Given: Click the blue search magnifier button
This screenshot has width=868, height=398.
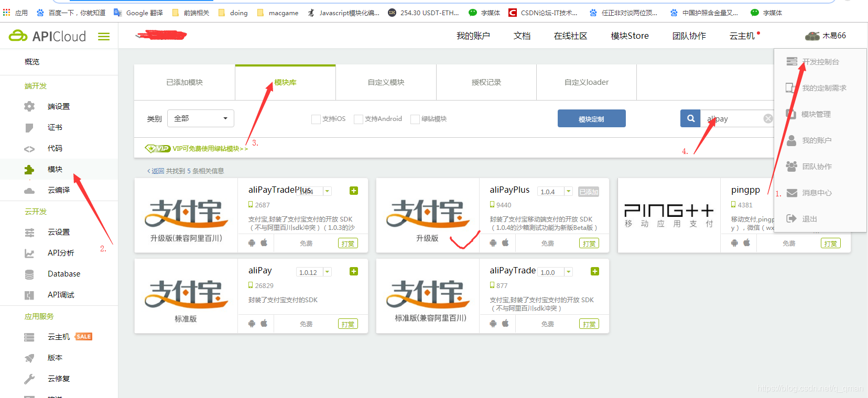Looking at the screenshot, I should pyautogui.click(x=690, y=118).
